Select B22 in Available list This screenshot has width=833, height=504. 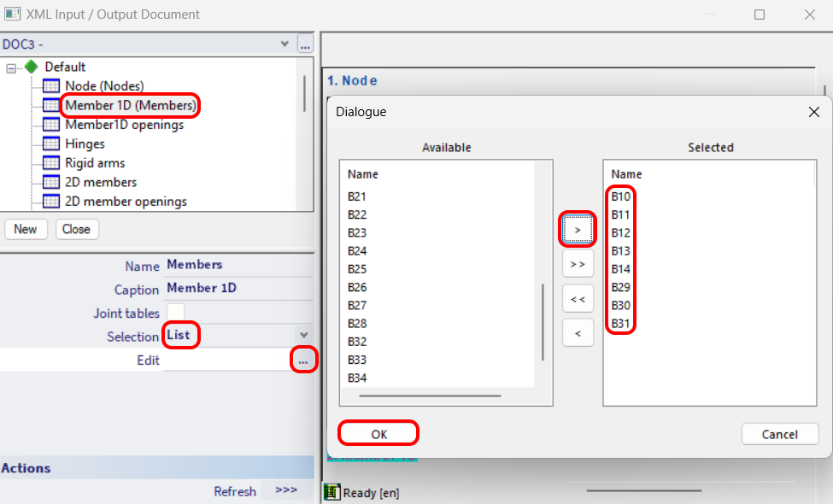(357, 214)
